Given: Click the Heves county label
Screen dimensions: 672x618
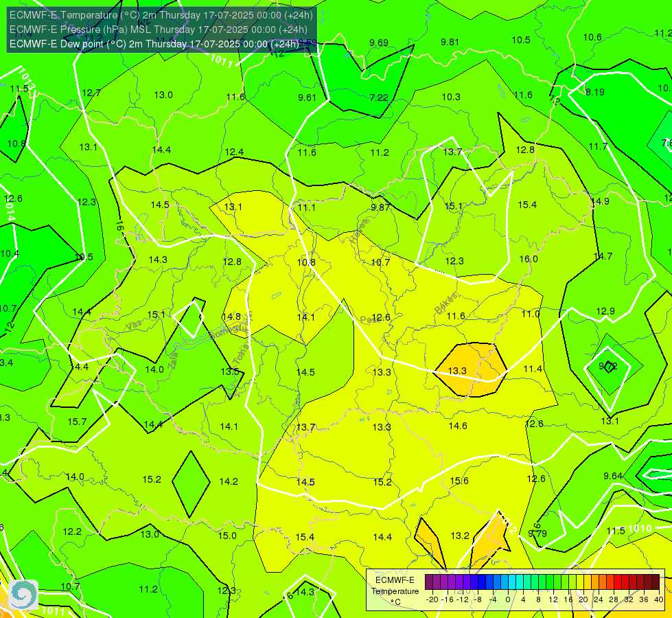Looking at the screenshot, I should click(x=359, y=231).
